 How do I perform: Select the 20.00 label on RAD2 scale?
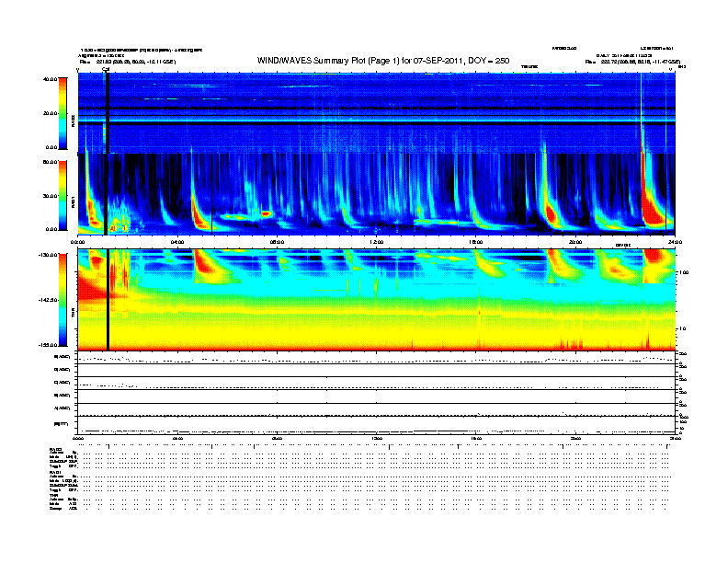click(x=50, y=113)
